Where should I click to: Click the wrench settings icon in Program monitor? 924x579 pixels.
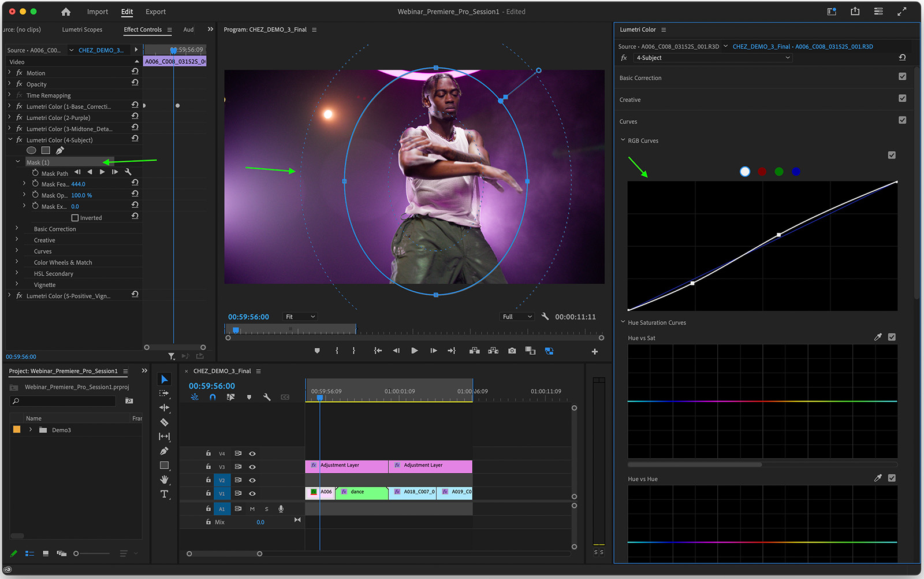point(545,316)
